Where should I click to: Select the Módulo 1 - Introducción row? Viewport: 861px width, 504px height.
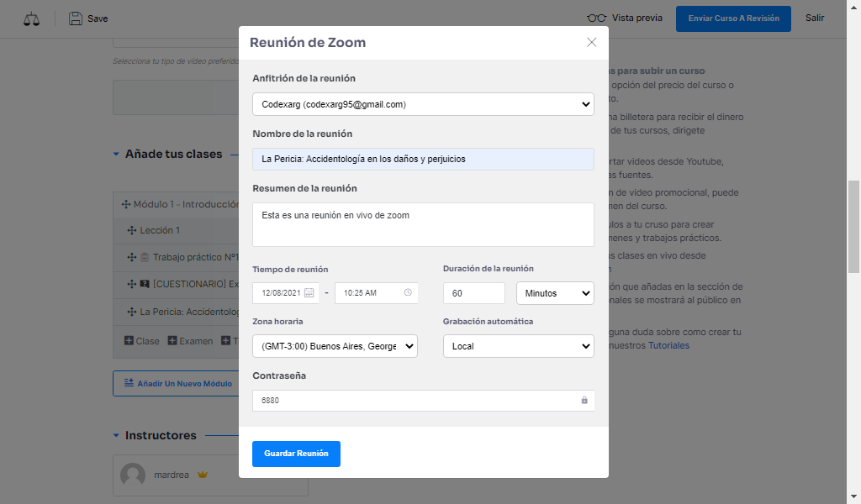coord(177,205)
